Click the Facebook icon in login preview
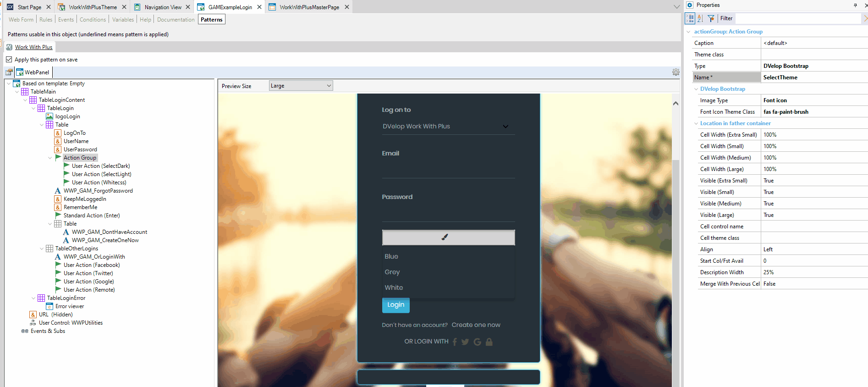868x387 pixels. click(x=455, y=342)
